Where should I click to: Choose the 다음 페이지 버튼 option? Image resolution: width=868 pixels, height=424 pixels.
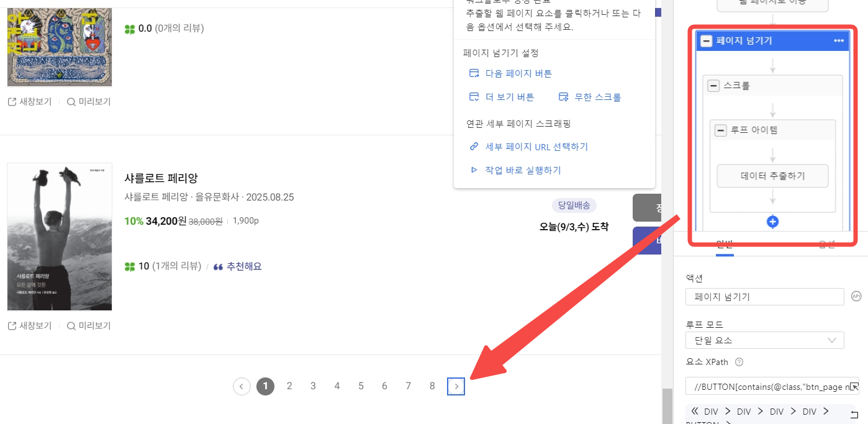tap(518, 73)
